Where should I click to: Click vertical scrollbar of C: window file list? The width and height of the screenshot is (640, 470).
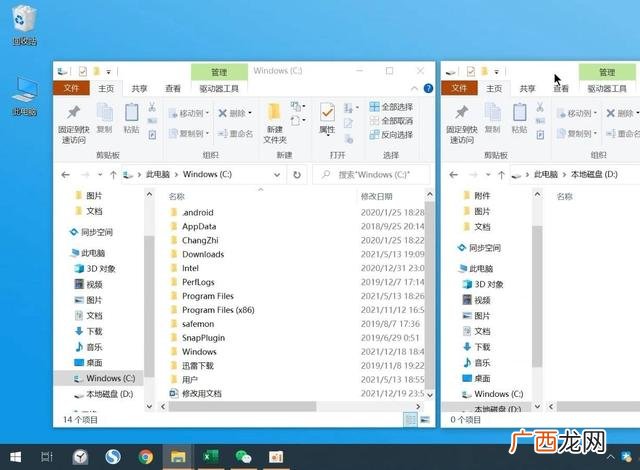(429, 294)
